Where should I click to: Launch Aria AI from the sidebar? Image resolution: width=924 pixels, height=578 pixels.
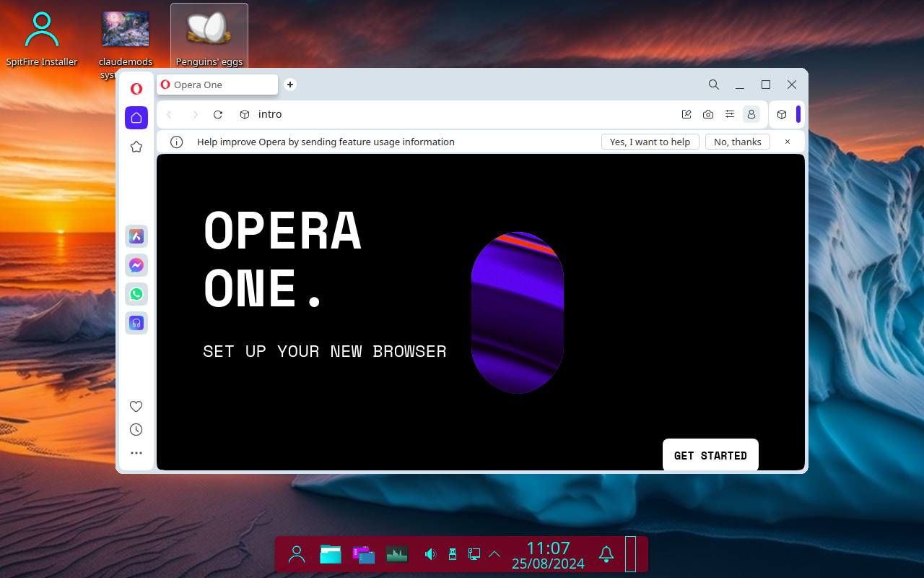[x=136, y=236]
